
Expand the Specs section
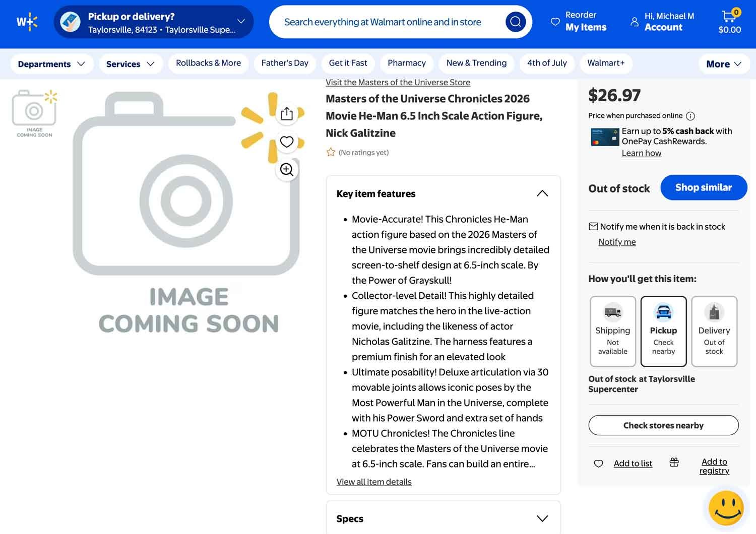click(542, 518)
